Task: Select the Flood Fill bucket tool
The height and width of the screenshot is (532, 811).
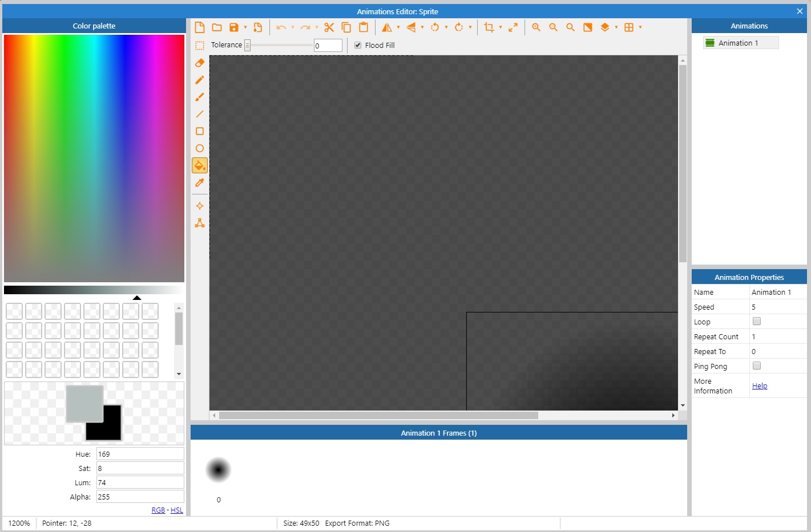Action: [200, 165]
